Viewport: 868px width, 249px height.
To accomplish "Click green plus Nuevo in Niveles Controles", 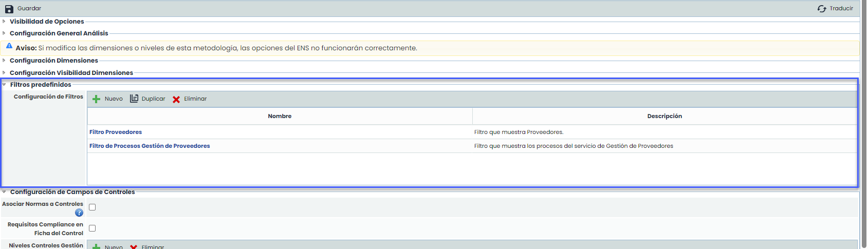I will point(96,247).
